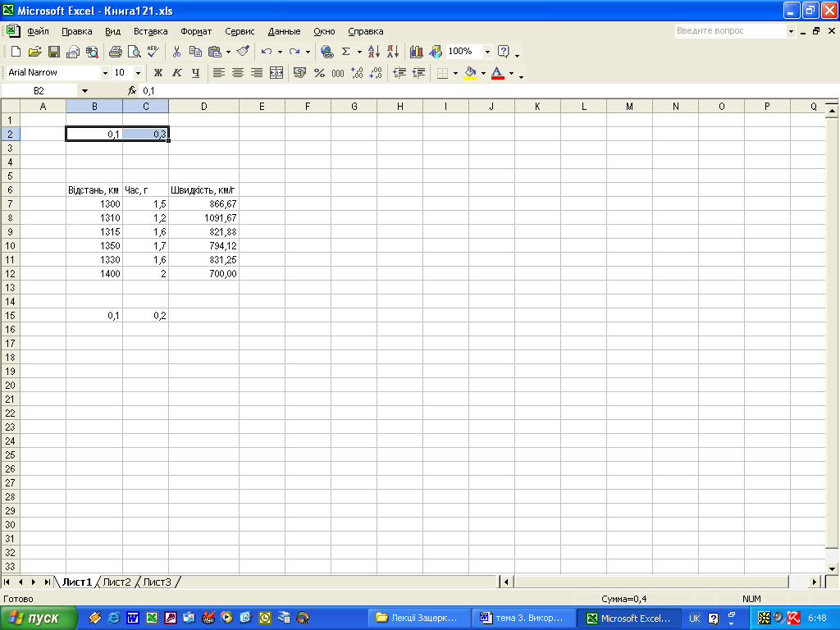Copy the selected cells

[195, 52]
